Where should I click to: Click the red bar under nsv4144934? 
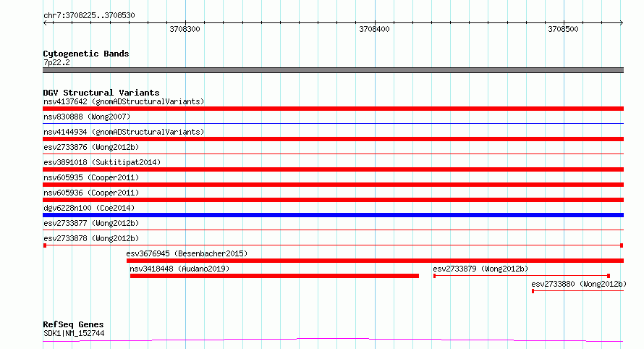tap(333, 139)
